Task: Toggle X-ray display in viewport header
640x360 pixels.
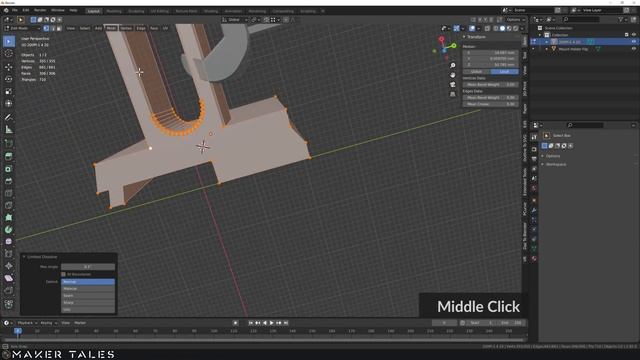Action: tap(487, 28)
